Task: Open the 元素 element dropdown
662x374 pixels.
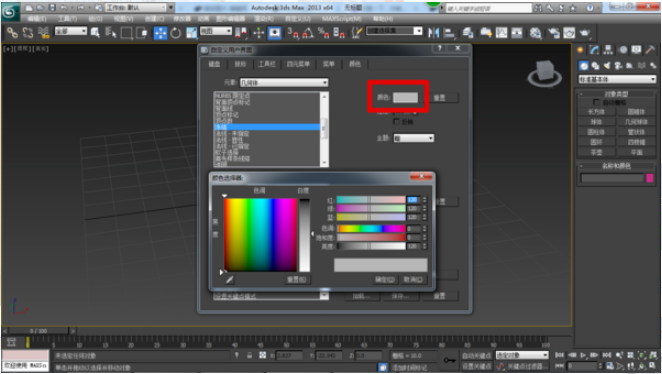Action: click(284, 83)
